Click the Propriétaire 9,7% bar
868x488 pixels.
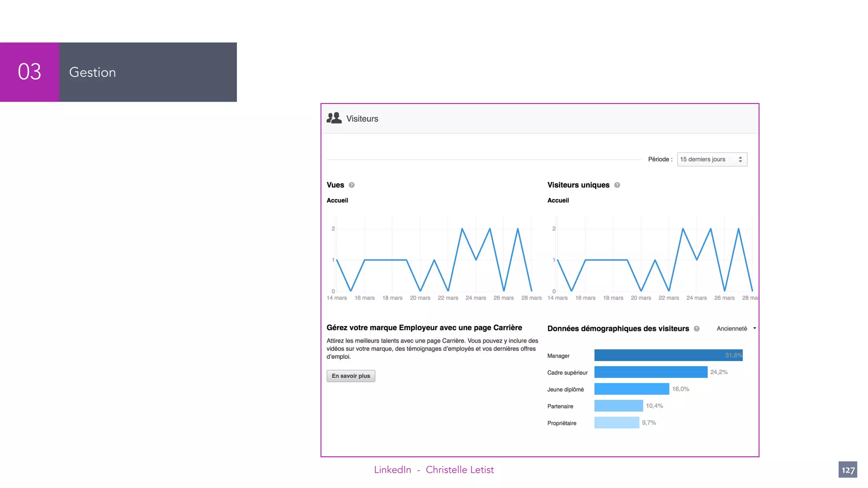tap(616, 422)
